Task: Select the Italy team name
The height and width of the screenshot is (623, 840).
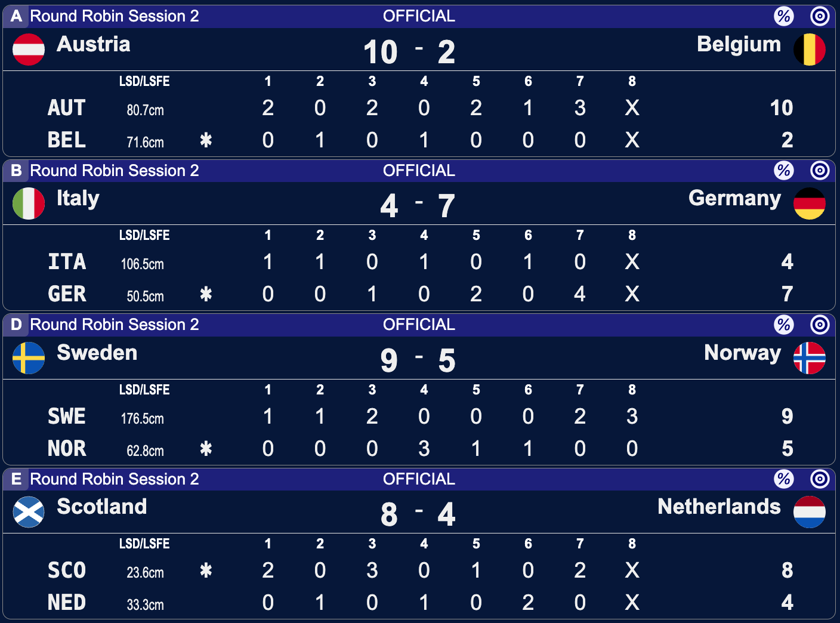Action: point(78,199)
